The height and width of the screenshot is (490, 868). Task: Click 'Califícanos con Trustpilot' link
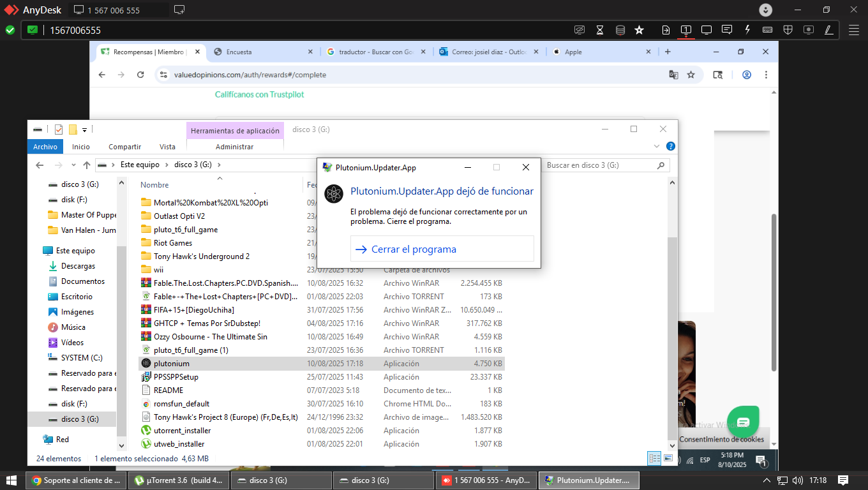pos(260,94)
